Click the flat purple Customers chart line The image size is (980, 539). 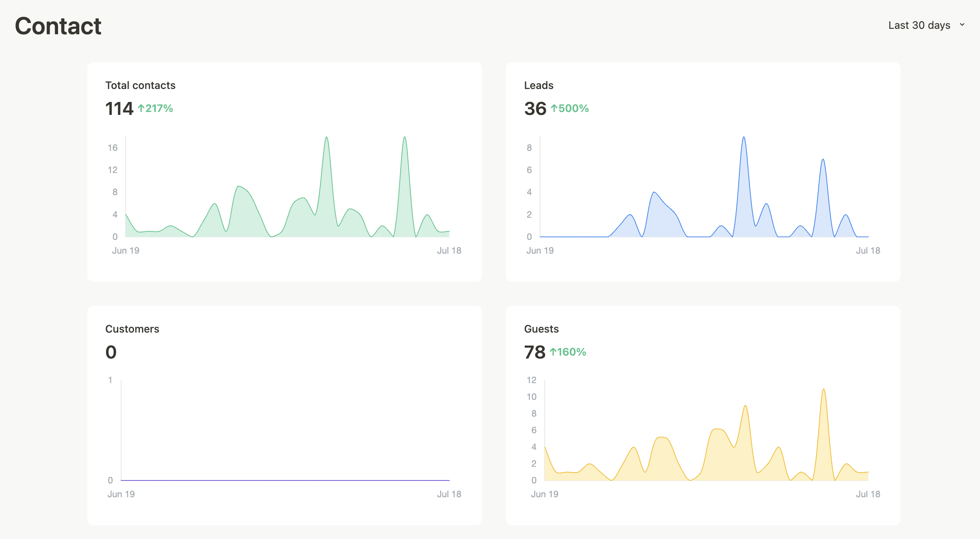[x=285, y=480]
